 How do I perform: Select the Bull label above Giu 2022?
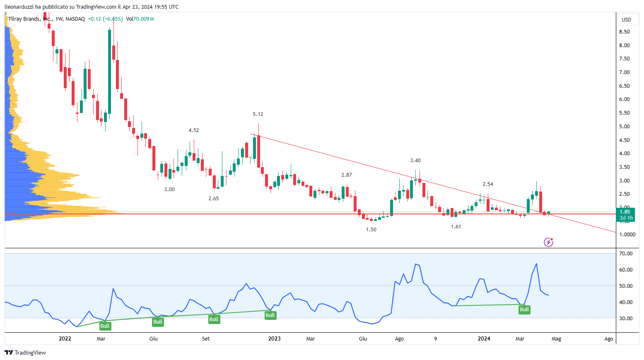(x=158, y=322)
